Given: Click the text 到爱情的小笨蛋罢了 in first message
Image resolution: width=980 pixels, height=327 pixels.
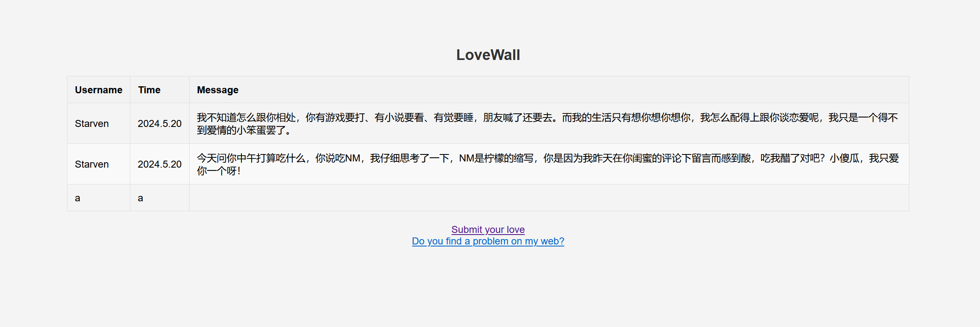Looking at the screenshot, I should [x=241, y=130].
